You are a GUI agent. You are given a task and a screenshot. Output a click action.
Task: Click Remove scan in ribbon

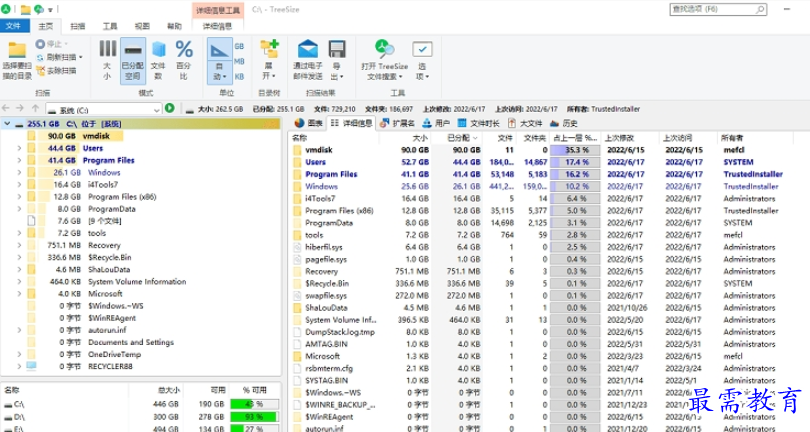point(56,70)
